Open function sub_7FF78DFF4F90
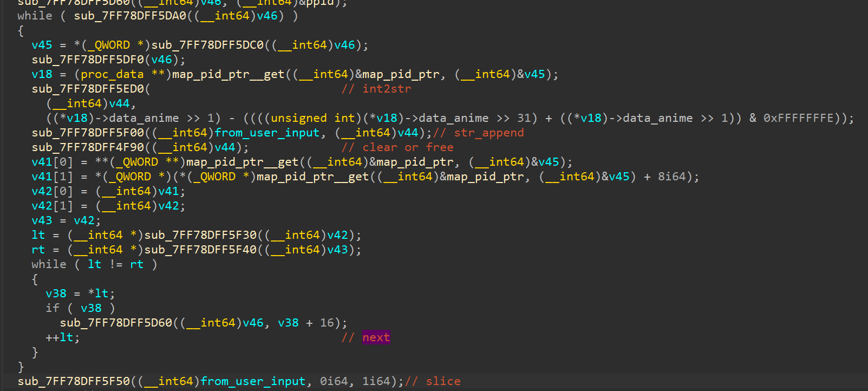 coord(88,147)
